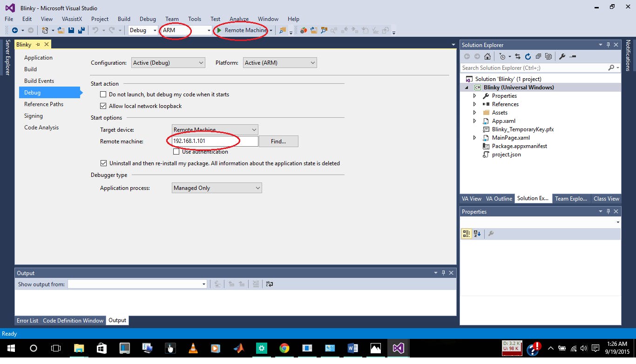Open the Platform 'Active (ARM)' dropdown
This screenshot has width=636, height=364.
tap(280, 63)
